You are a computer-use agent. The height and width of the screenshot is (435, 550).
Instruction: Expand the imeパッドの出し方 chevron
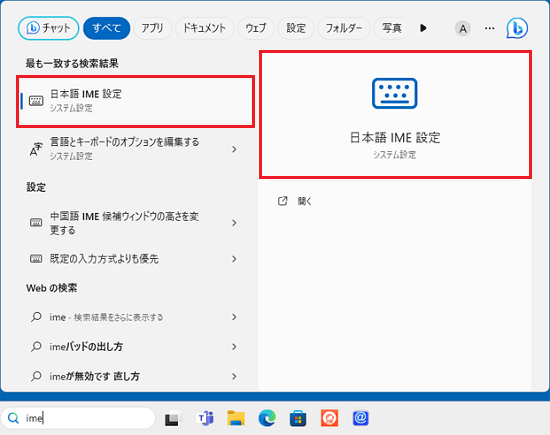(234, 347)
